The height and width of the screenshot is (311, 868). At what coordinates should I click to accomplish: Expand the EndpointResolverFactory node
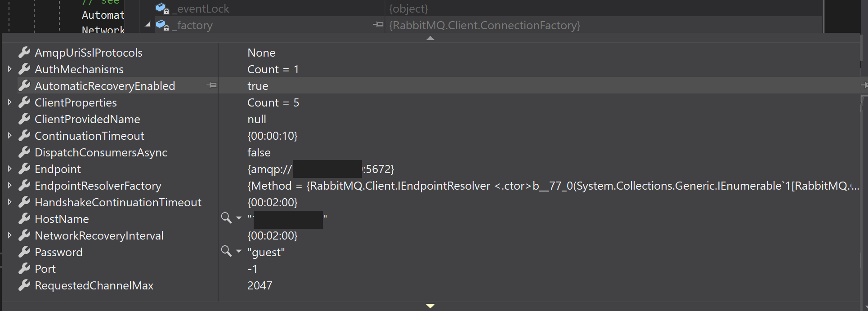pyautogui.click(x=10, y=186)
